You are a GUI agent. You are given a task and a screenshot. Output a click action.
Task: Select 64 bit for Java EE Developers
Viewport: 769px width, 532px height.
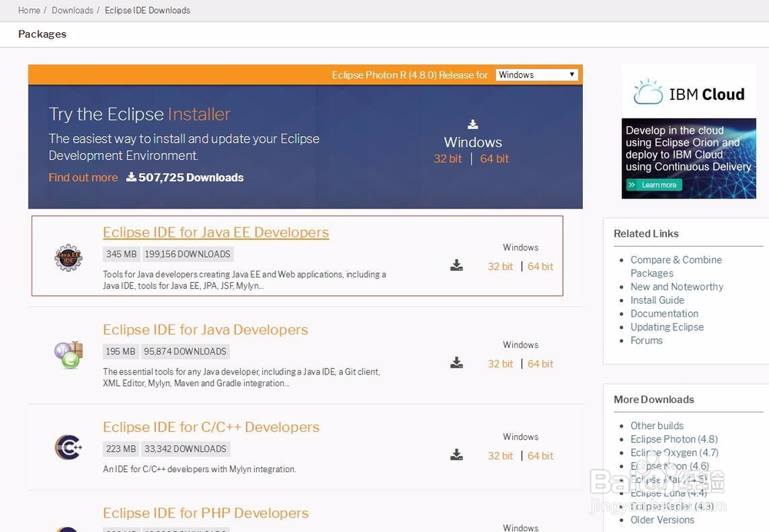pos(541,266)
